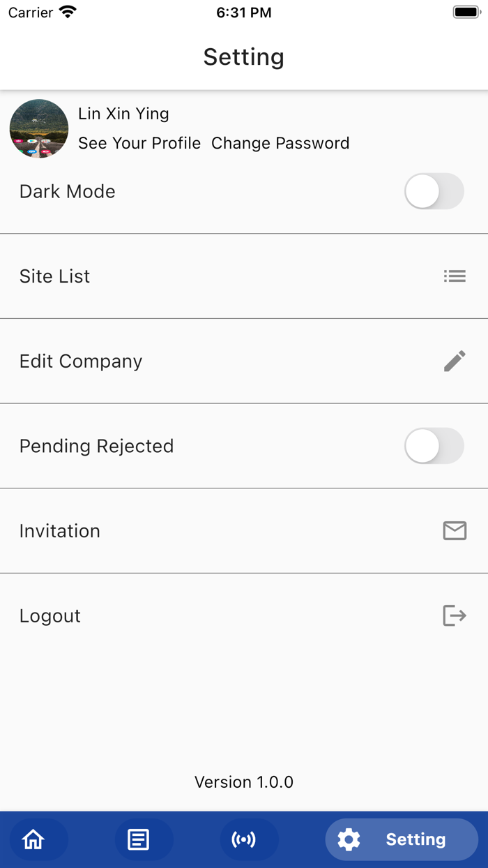
Task: Click the Version 1.0.0 label
Action: (243, 781)
